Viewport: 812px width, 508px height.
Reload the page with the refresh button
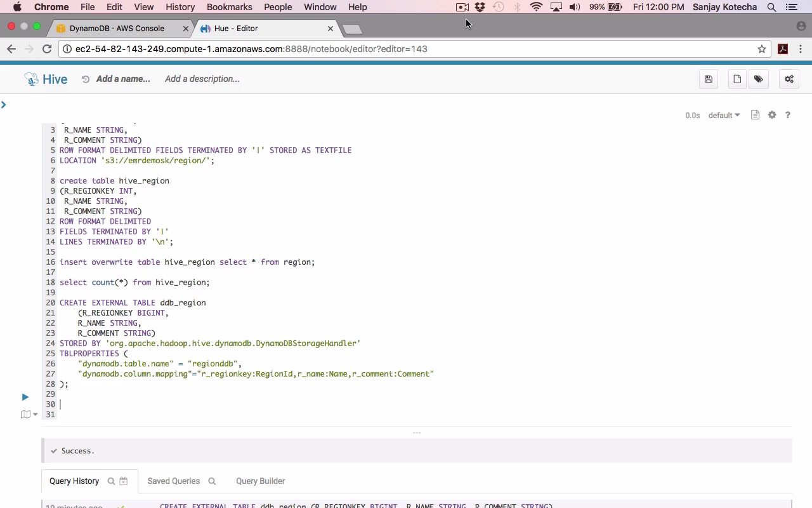[47, 49]
